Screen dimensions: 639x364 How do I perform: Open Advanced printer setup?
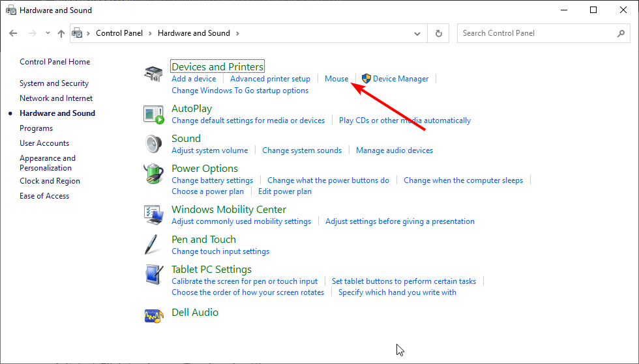tap(270, 79)
